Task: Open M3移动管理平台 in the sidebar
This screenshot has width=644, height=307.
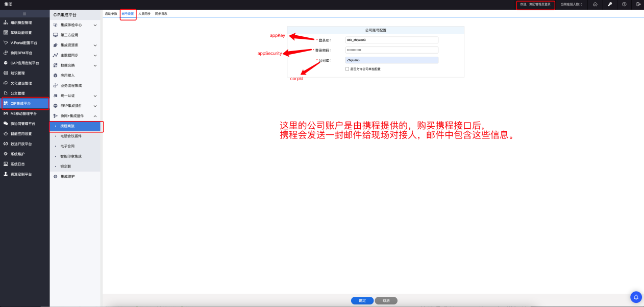Action: pos(24,113)
